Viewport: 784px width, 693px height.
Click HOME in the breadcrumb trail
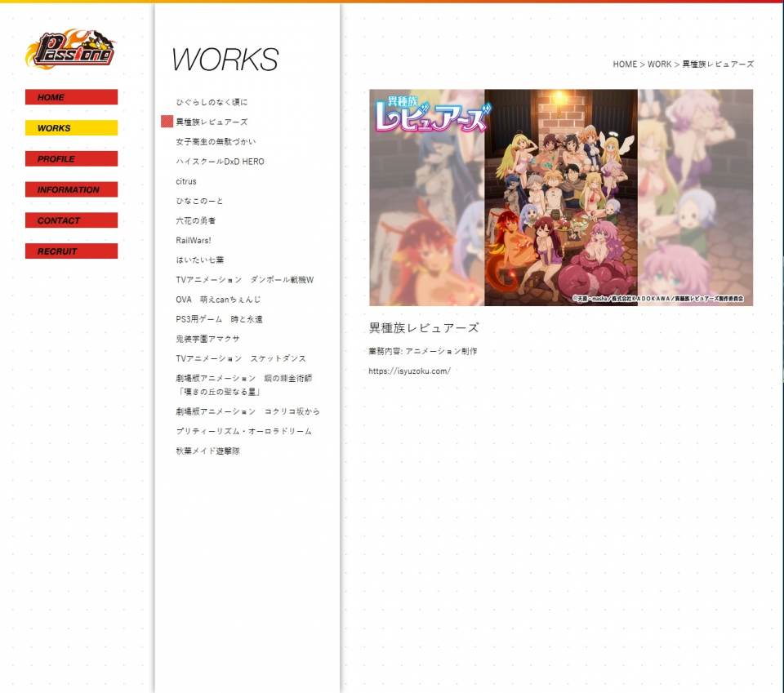[625, 64]
